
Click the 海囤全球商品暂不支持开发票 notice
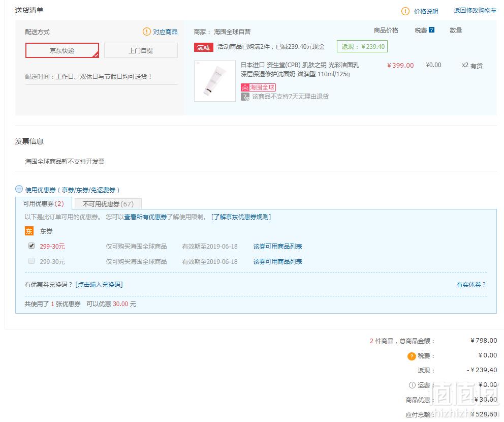65,161
